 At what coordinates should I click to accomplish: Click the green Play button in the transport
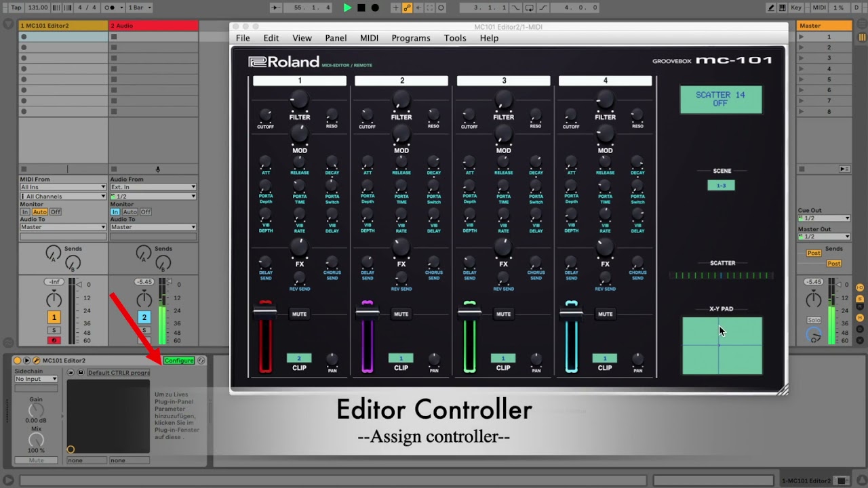(x=347, y=7)
